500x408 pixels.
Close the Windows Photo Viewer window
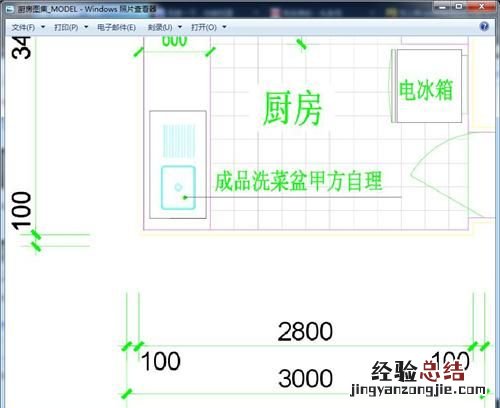click(x=482, y=7)
